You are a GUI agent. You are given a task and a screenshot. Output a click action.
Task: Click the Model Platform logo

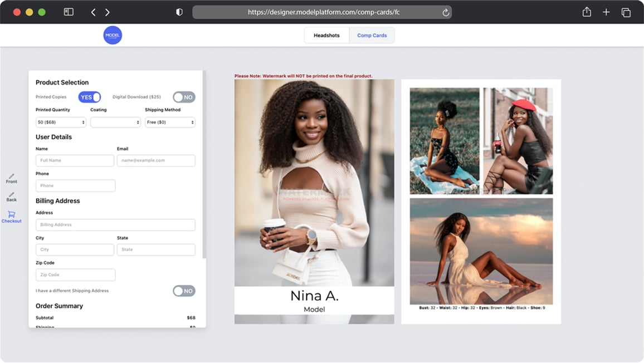coord(113,35)
